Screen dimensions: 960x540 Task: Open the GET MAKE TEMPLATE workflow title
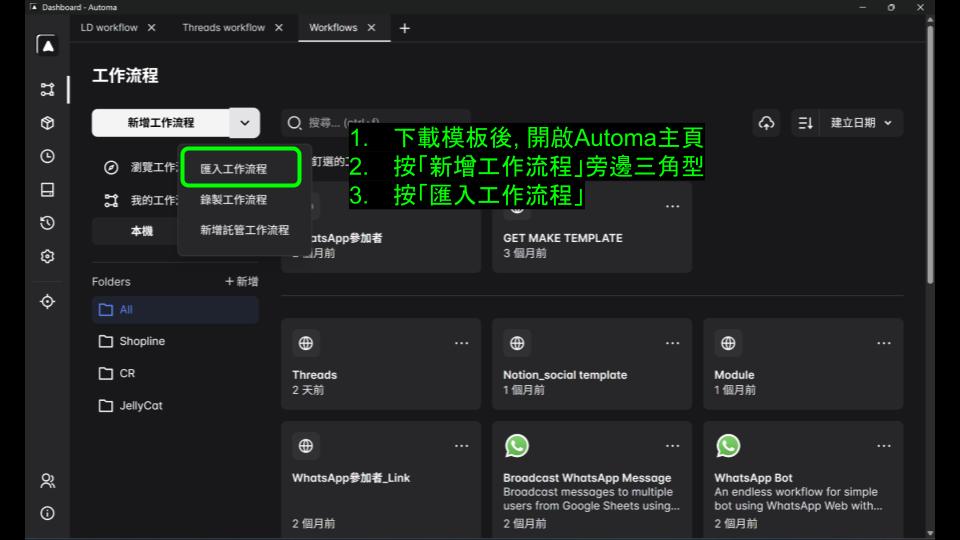(x=563, y=238)
